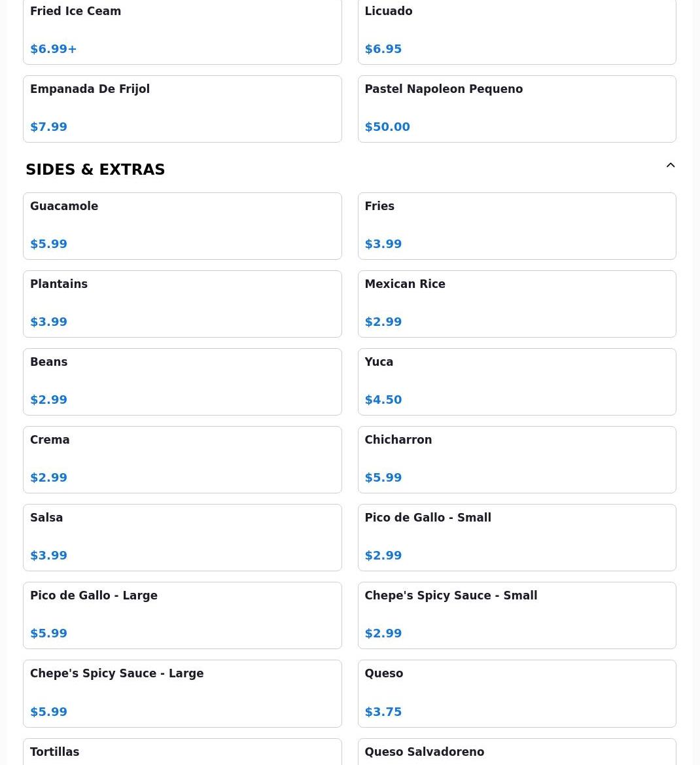
Task: Collapse the Sides & Extras section chevron
Action: pos(671,166)
